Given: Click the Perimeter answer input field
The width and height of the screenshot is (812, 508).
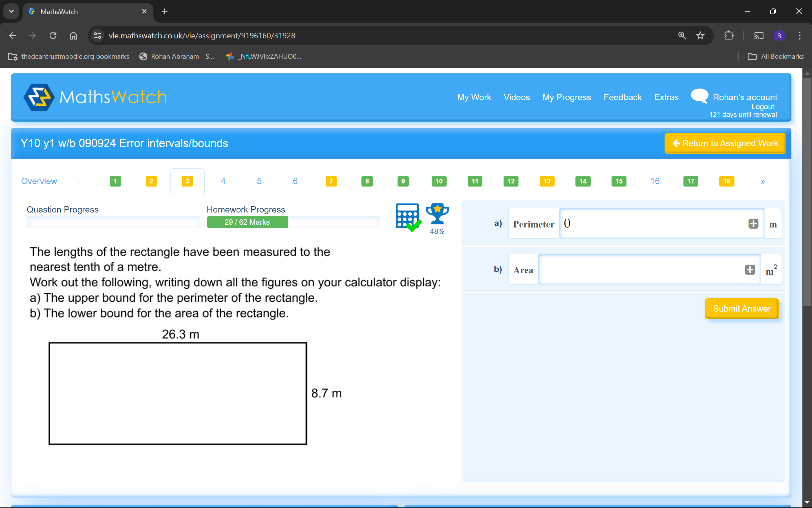Looking at the screenshot, I should [662, 224].
